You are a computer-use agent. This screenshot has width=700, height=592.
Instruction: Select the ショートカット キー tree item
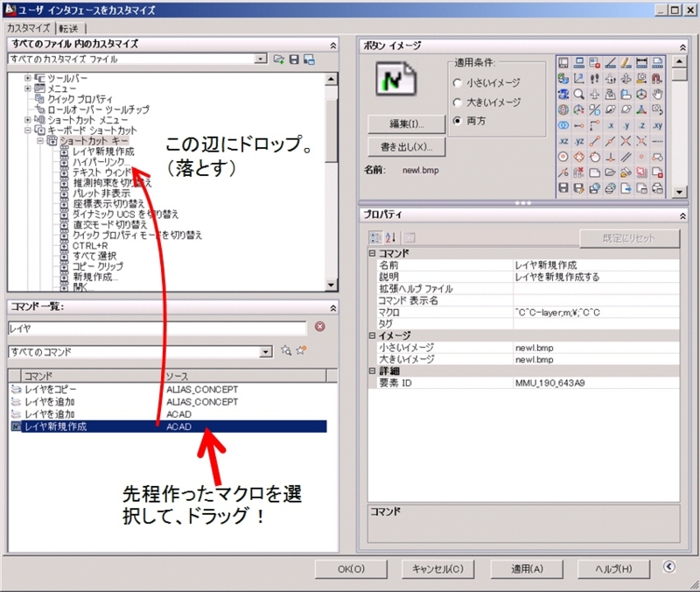[94, 141]
